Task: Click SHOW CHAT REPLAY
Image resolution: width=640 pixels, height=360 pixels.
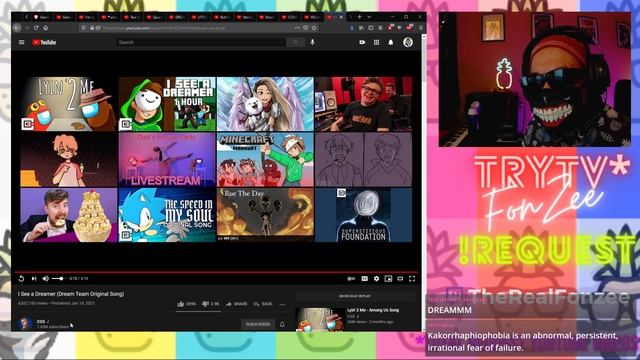Action: point(354,296)
